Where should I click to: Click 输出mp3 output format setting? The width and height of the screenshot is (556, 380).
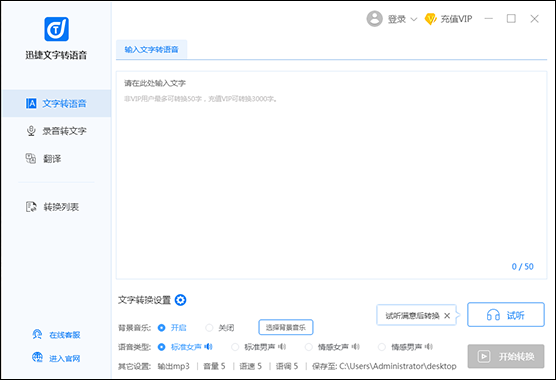click(x=173, y=366)
